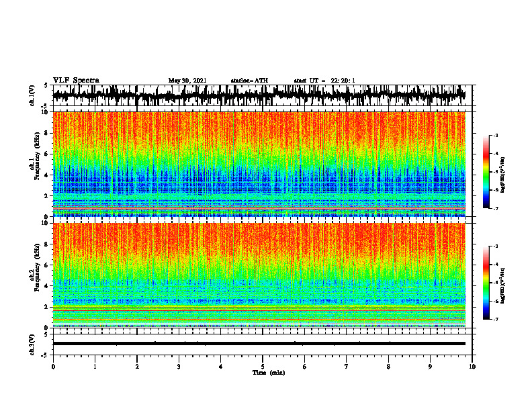Click the ch.2 frequency axis "8" tick label
The image size is (532, 411).
pyautogui.click(x=47, y=244)
